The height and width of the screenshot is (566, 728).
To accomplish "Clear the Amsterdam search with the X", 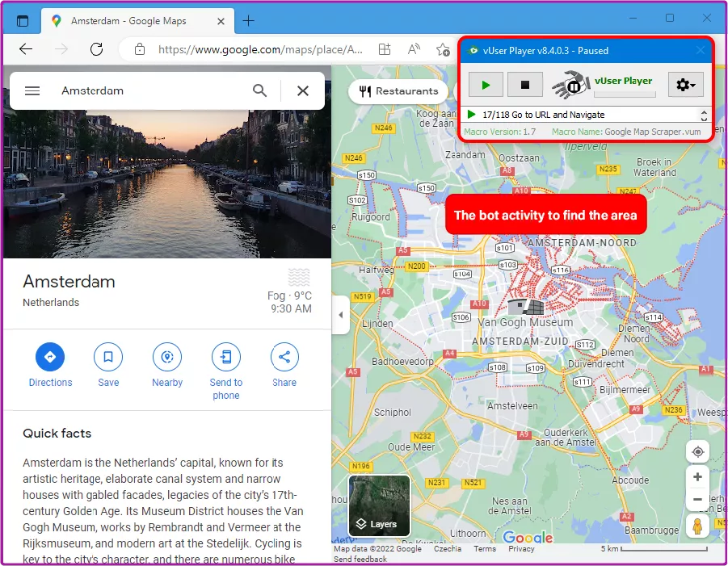I will click(x=303, y=90).
